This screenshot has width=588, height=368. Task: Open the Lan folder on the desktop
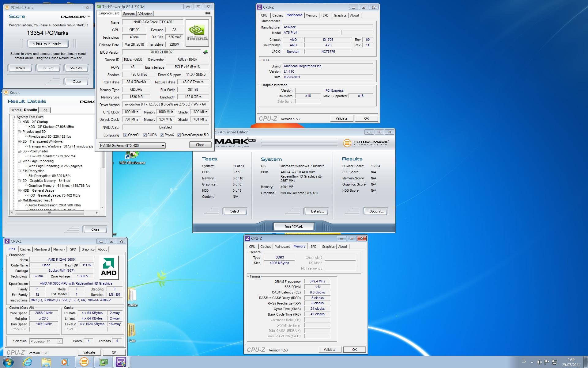pos(132,332)
